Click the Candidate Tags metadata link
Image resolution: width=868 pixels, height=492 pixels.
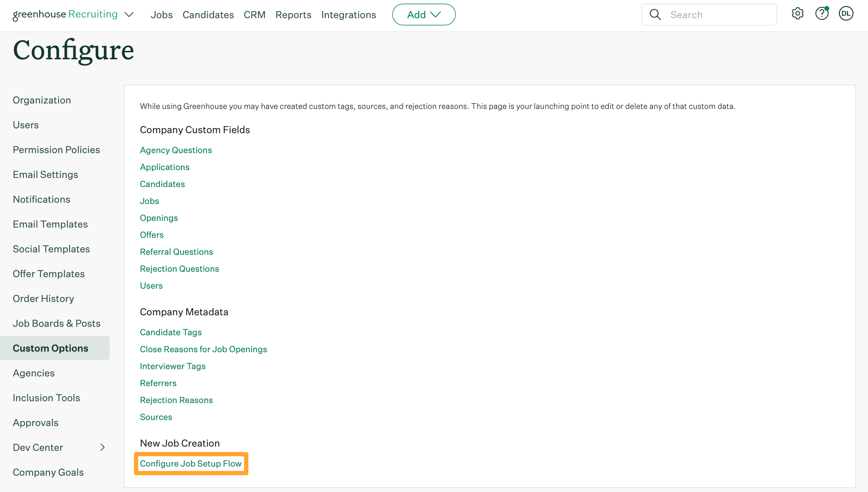(x=171, y=332)
